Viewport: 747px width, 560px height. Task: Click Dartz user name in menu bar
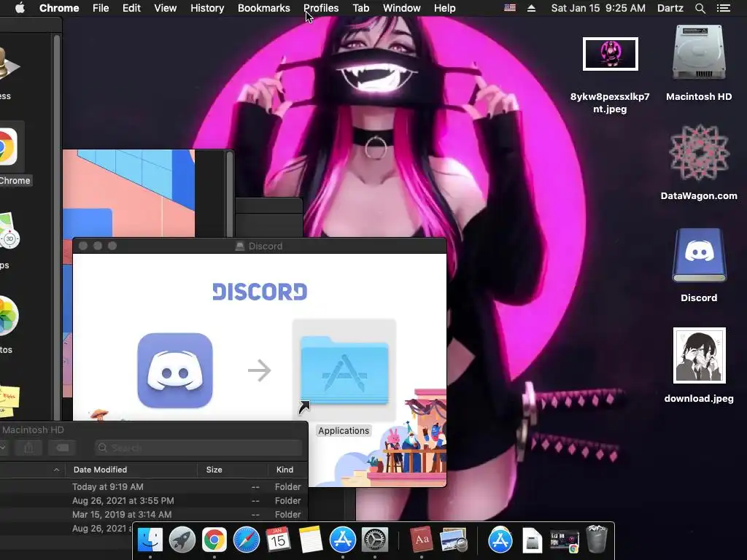coord(670,8)
